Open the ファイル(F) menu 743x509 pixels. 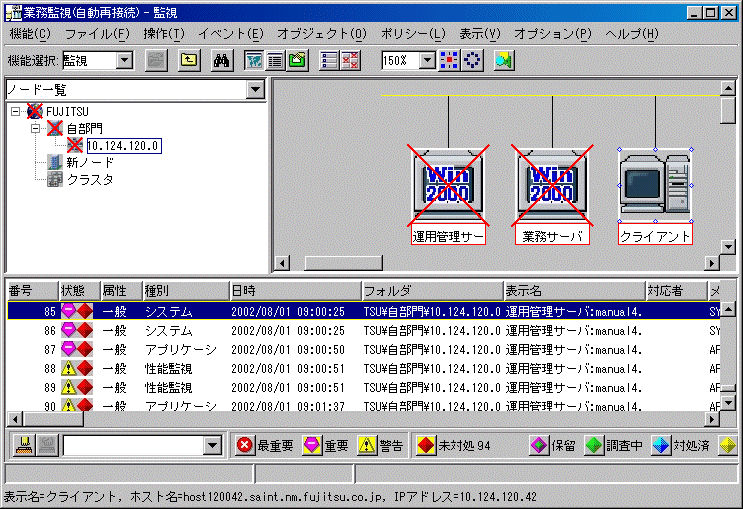[97, 34]
